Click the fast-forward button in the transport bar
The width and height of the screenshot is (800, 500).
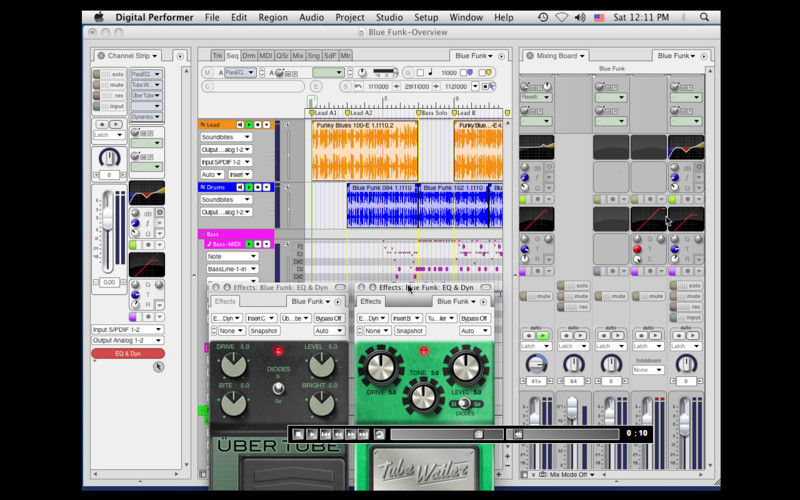tap(351, 434)
